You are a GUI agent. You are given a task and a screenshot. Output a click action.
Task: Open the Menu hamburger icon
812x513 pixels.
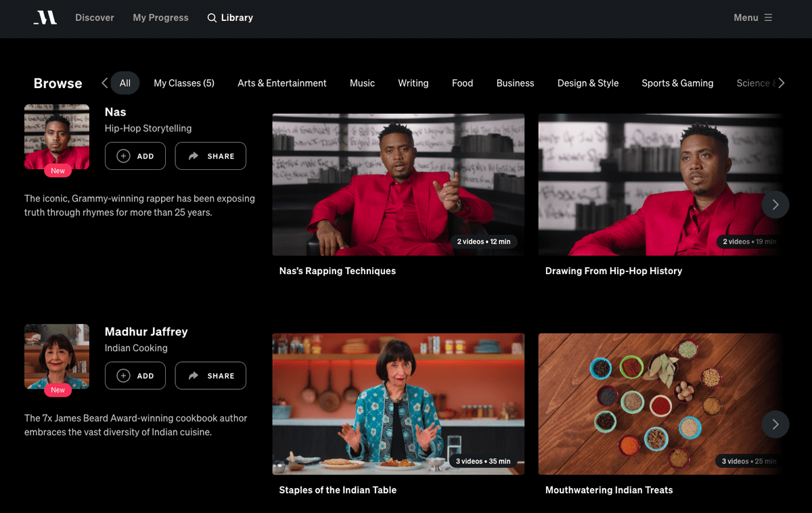pos(768,18)
